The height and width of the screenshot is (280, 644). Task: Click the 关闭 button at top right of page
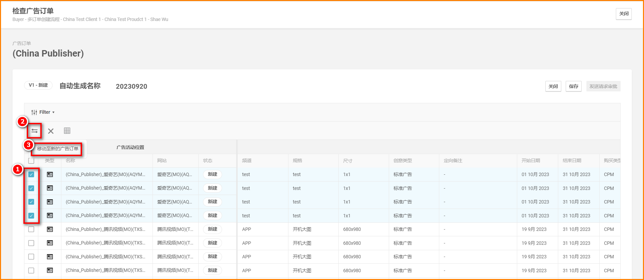(624, 14)
